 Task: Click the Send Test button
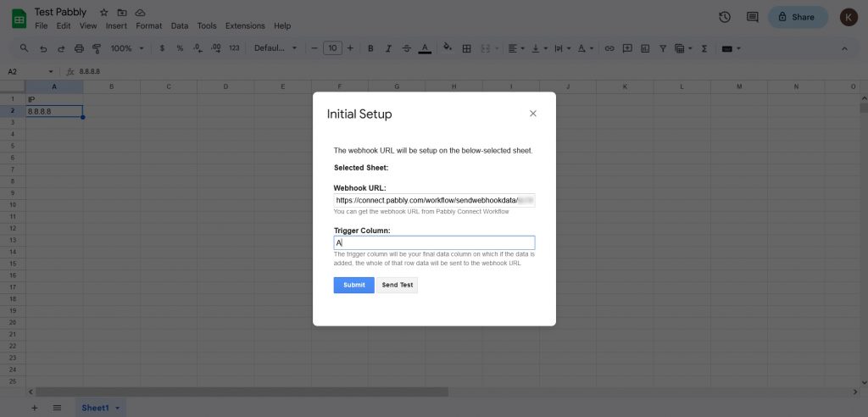397,285
